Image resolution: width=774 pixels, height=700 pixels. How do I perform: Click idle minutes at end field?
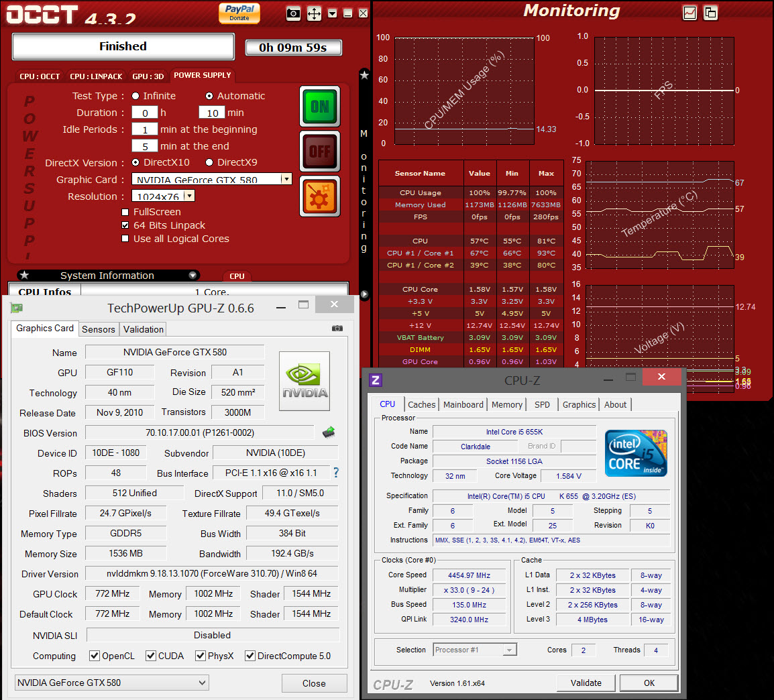145,146
